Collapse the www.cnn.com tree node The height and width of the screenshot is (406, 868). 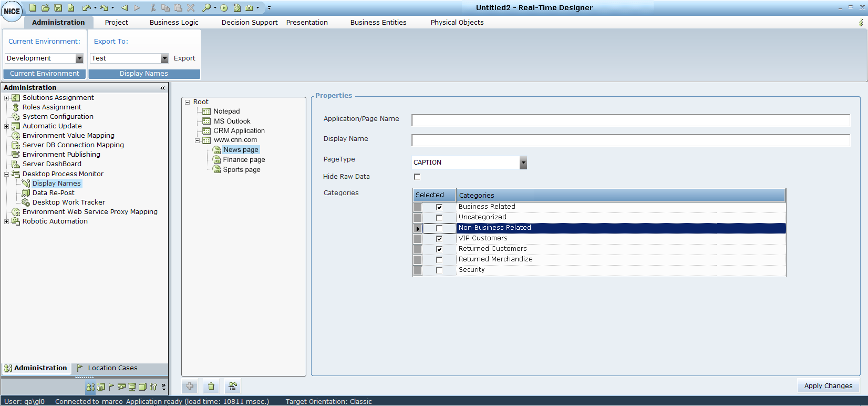[198, 140]
